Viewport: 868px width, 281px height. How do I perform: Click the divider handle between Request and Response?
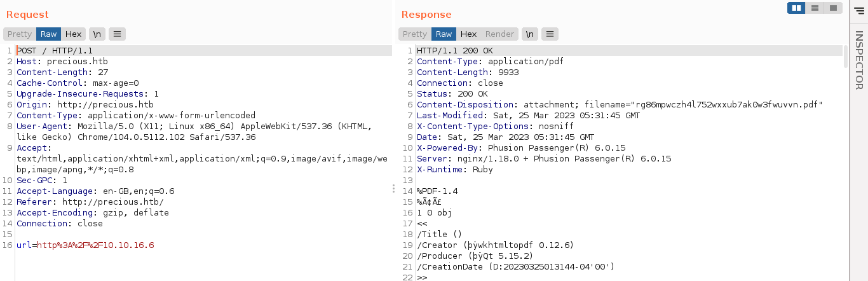click(394, 189)
